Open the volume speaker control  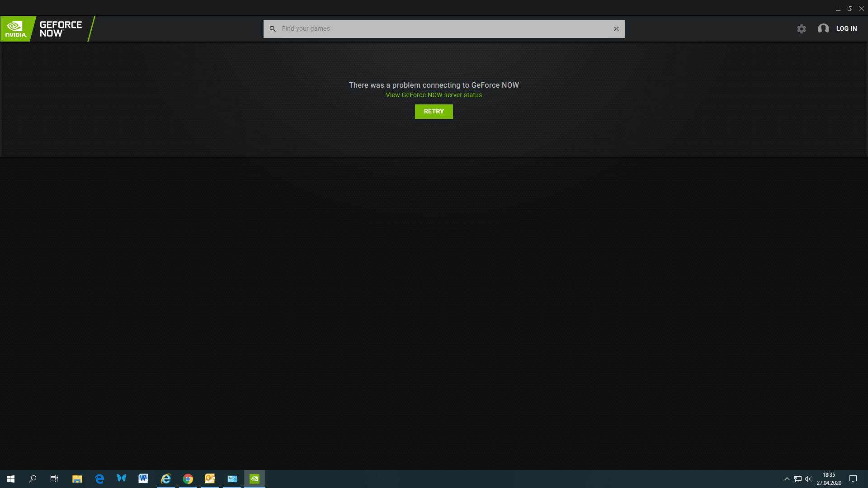pos(808,479)
